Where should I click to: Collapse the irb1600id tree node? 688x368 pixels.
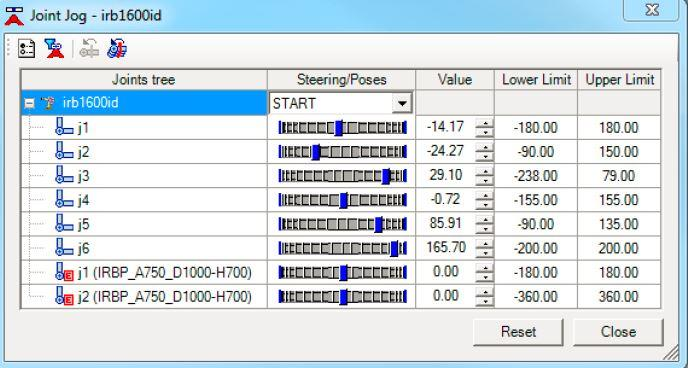[29, 104]
